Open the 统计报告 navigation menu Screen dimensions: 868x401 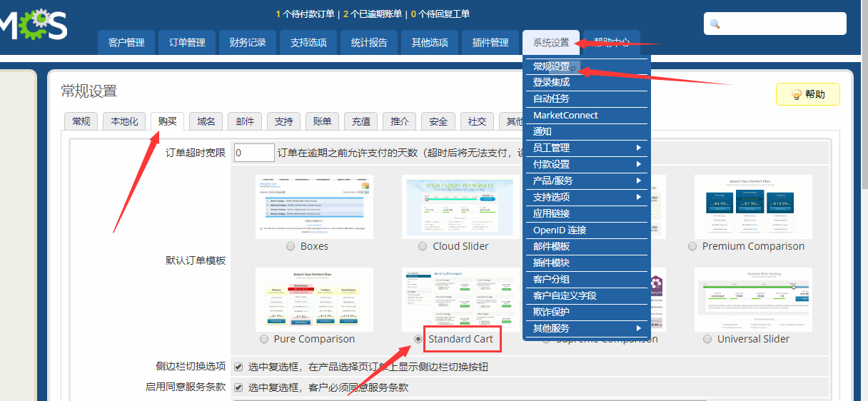pyautogui.click(x=369, y=42)
